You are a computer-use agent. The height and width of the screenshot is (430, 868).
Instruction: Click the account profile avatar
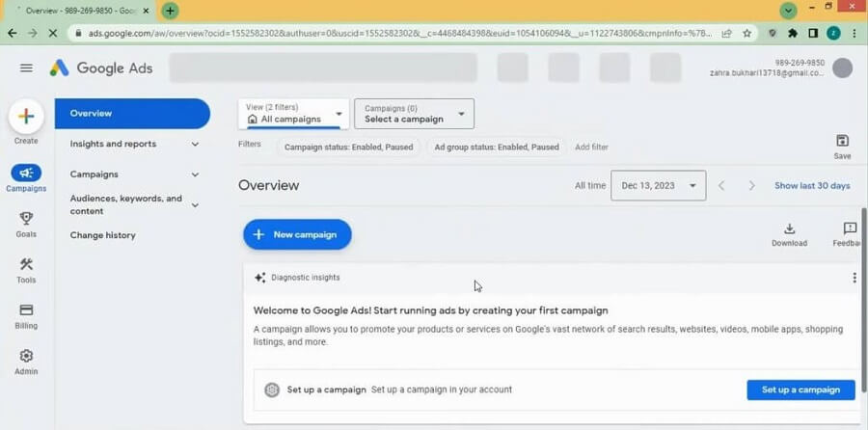pyautogui.click(x=843, y=68)
